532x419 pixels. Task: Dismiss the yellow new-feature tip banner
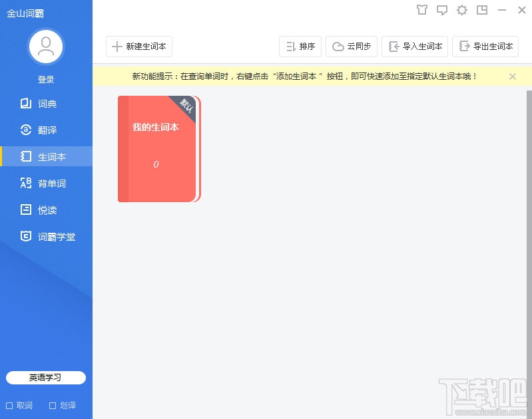pos(513,76)
